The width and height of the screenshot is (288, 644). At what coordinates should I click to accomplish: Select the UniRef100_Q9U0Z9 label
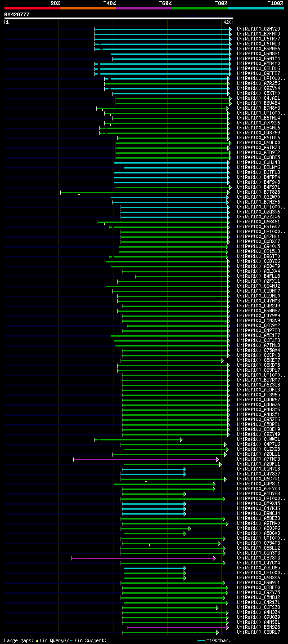click(x=258, y=617)
